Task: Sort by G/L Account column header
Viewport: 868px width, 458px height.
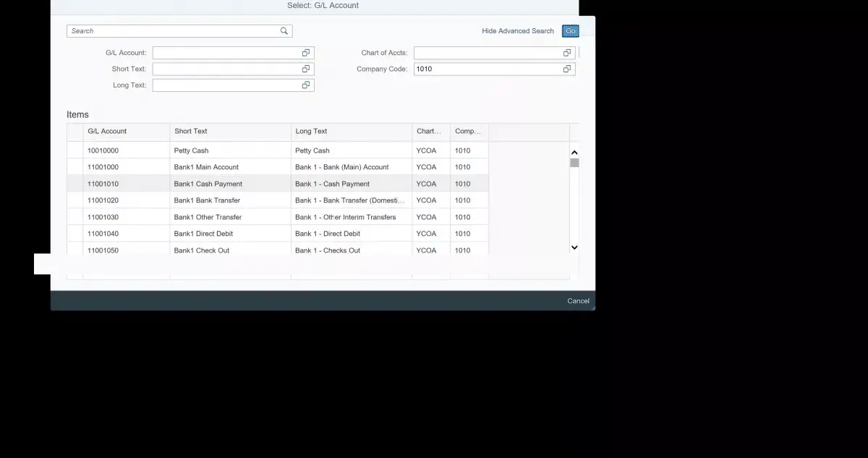Action: pyautogui.click(x=127, y=132)
